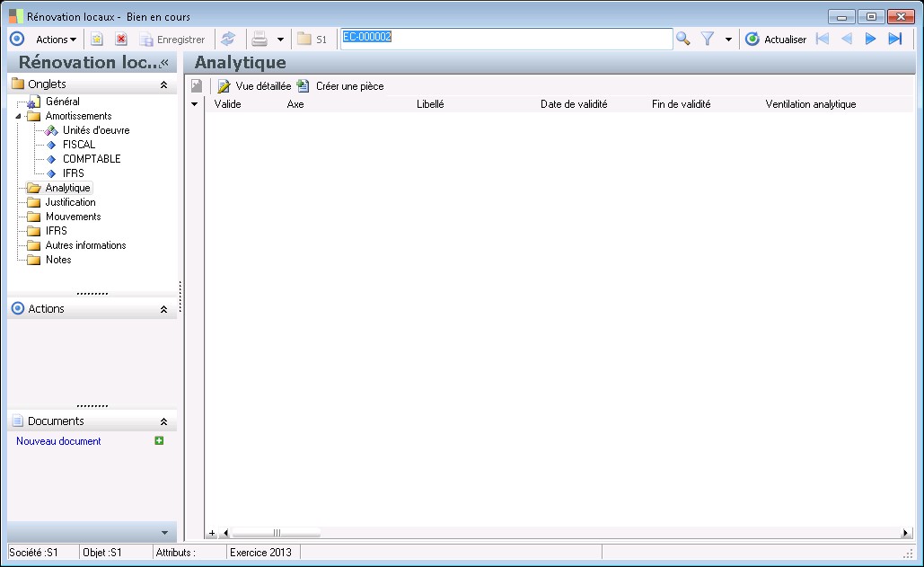This screenshot has width=924, height=567.
Task: Click the horizontal scrollbar right arrow
Action: pos(905,534)
